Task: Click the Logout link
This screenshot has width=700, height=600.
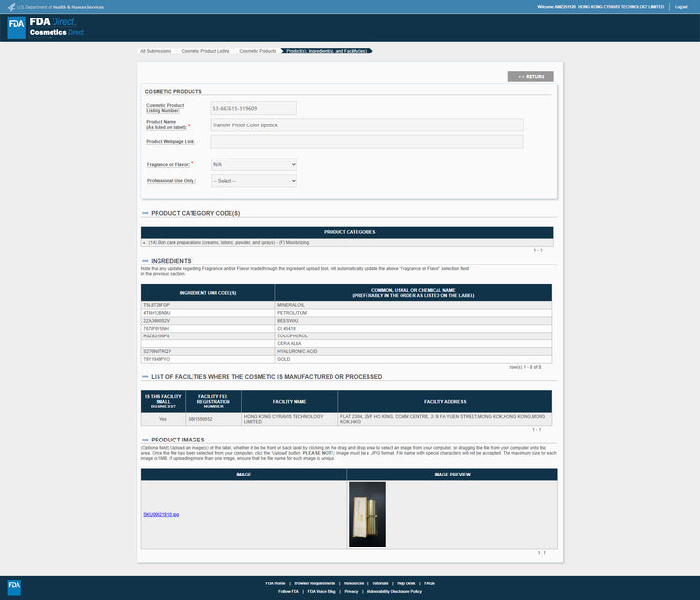Action: [681, 7]
